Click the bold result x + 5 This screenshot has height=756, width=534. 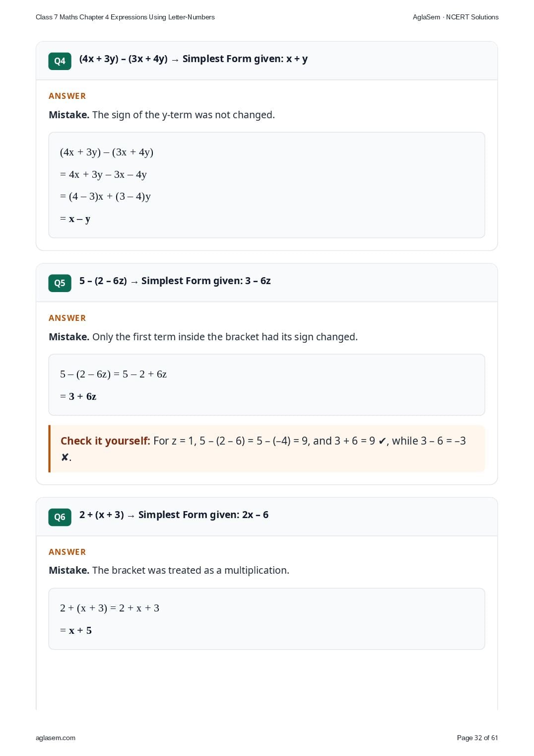80,630
